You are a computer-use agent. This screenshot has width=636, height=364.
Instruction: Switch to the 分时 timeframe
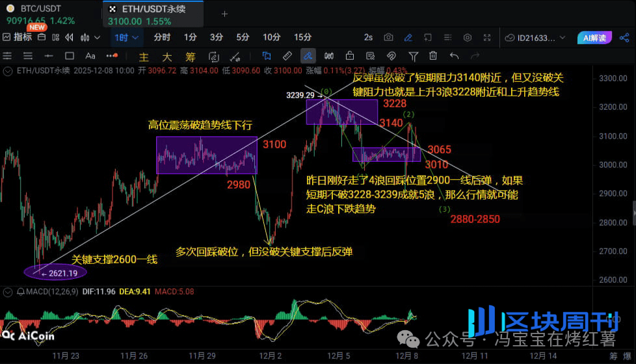tap(162, 37)
